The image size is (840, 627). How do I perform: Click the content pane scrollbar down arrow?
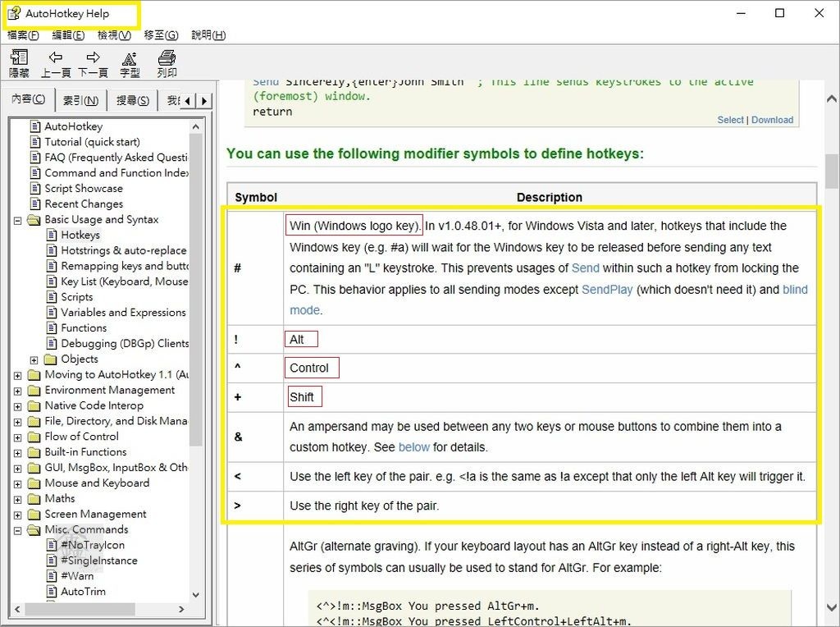[x=832, y=608]
